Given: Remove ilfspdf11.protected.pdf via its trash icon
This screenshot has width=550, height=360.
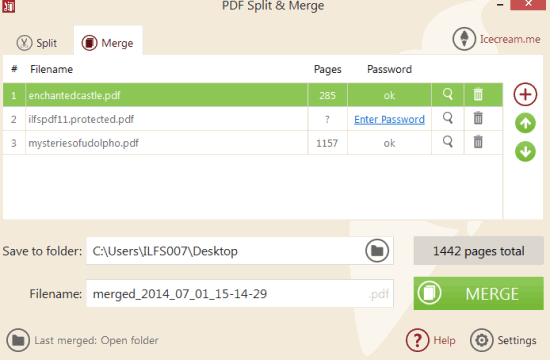Looking at the screenshot, I should click(478, 118).
